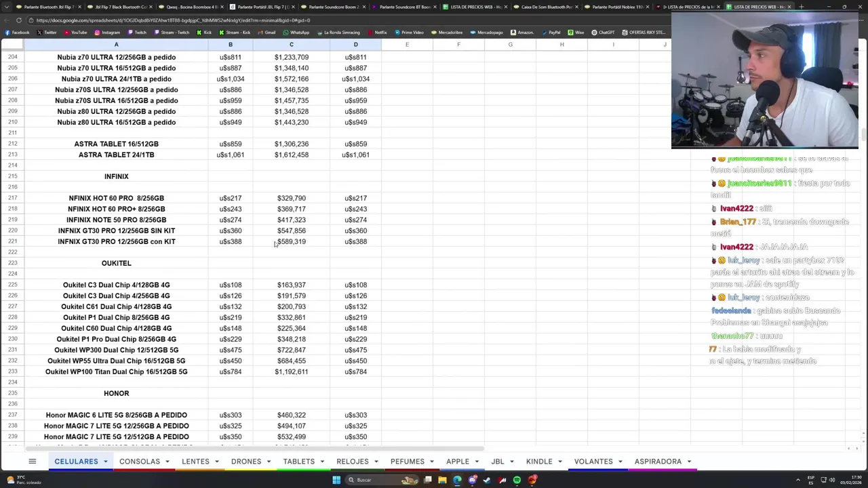
Task: Open the WhatsApp bookmark
Action: [296, 33]
